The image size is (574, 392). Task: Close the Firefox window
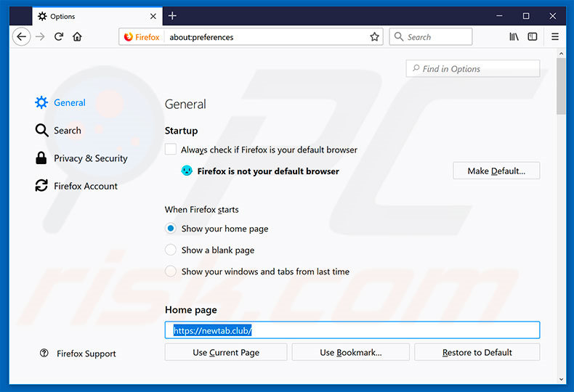[553, 16]
